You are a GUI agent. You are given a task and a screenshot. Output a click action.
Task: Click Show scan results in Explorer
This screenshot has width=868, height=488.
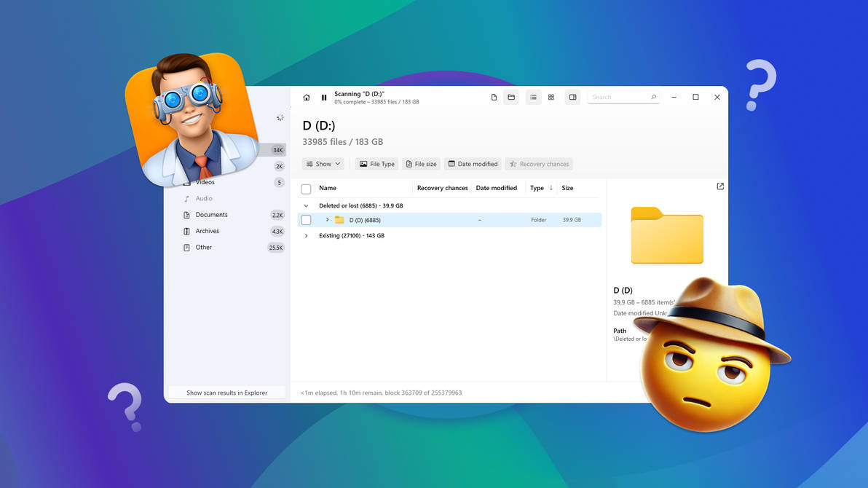[x=227, y=393]
